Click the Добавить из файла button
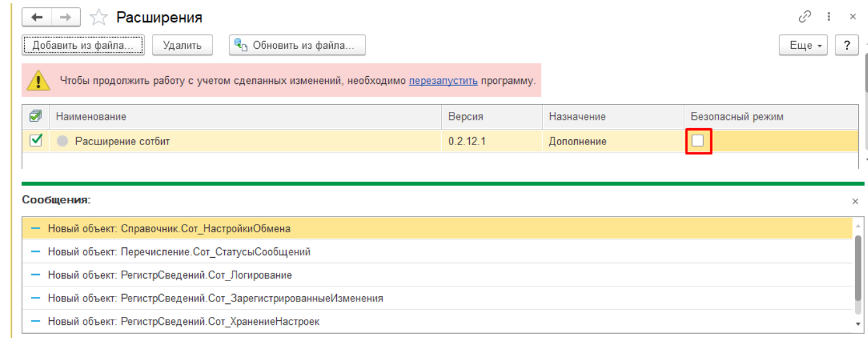Image resolution: width=868 pixels, height=343 pixels. (x=83, y=46)
